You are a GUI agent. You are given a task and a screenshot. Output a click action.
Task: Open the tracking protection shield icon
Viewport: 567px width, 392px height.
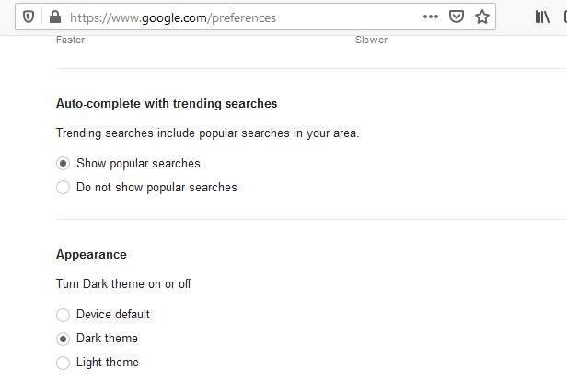[x=29, y=17]
